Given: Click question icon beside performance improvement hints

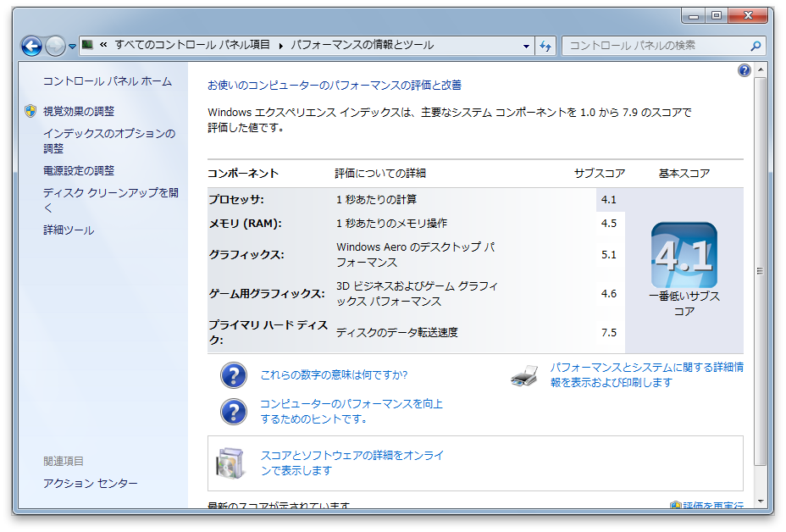Looking at the screenshot, I should (234, 412).
